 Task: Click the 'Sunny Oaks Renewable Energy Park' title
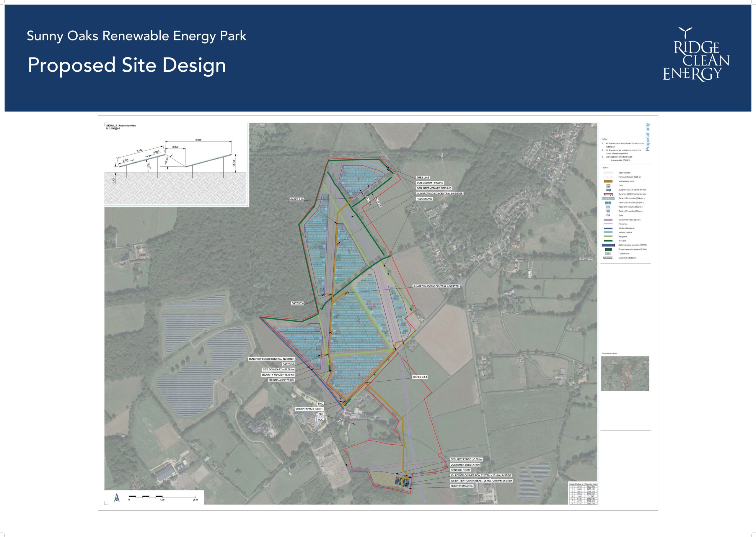tap(136, 36)
